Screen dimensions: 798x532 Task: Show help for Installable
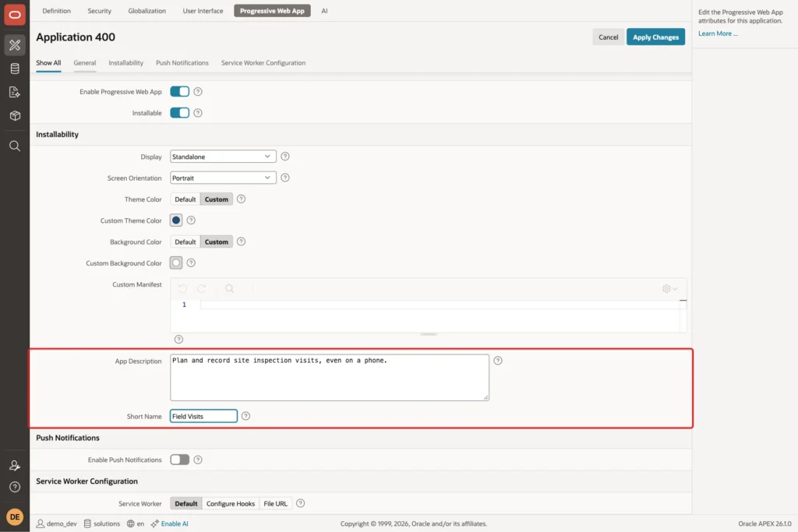tap(198, 113)
